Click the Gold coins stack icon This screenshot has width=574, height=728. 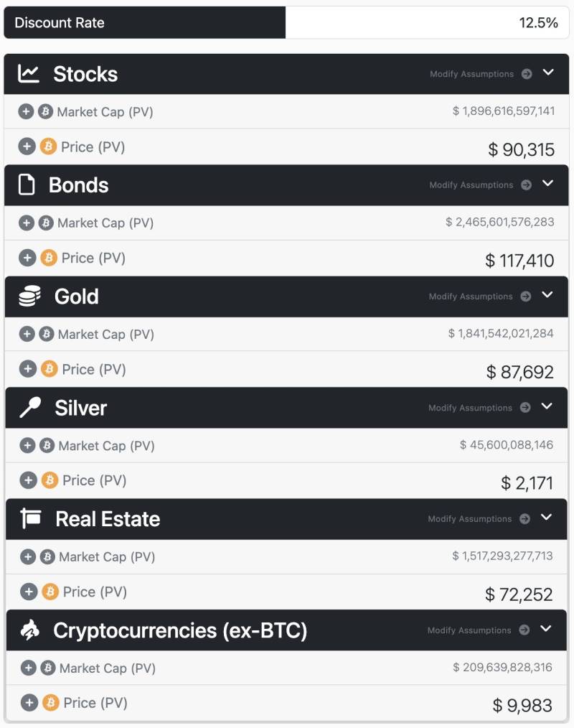pyautogui.click(x=29, y=297)
